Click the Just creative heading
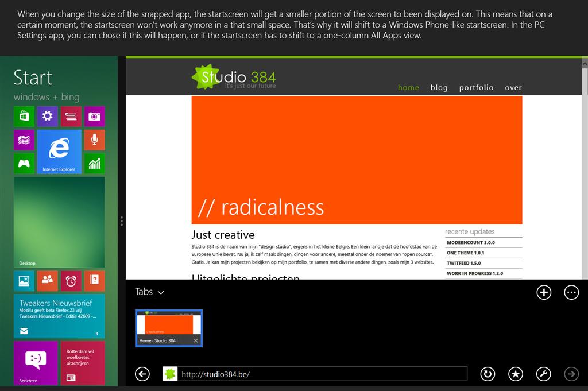This screenshot has height=391, width=588. [x=223, y=235]
